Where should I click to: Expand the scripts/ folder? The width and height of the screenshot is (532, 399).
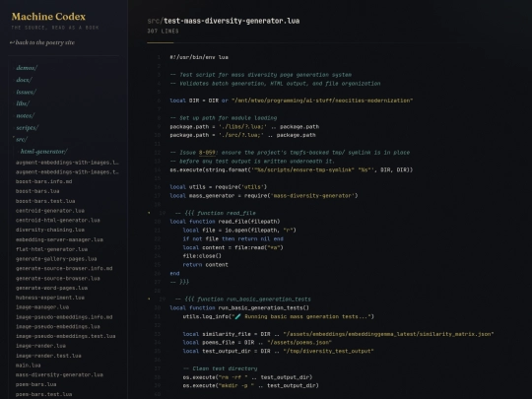pyautogui.click(x=28, y=127)
